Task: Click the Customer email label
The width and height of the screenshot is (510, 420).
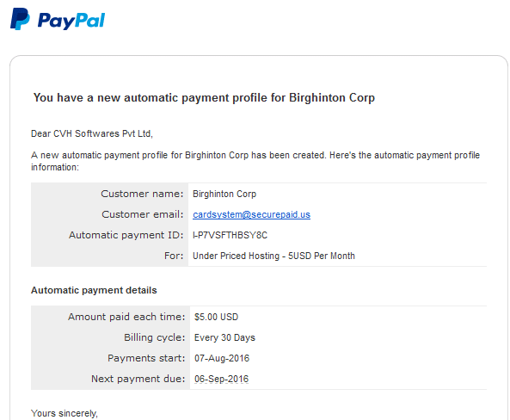Action: 143,214
